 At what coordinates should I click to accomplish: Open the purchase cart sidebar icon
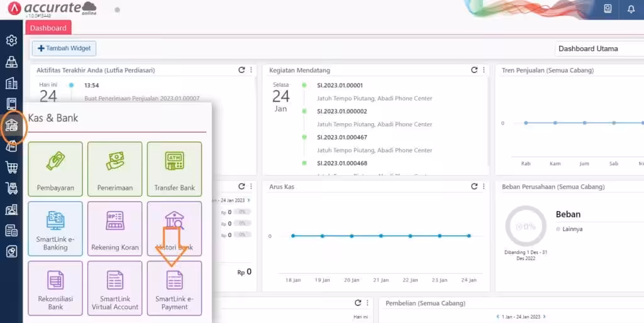pos(11,167)
